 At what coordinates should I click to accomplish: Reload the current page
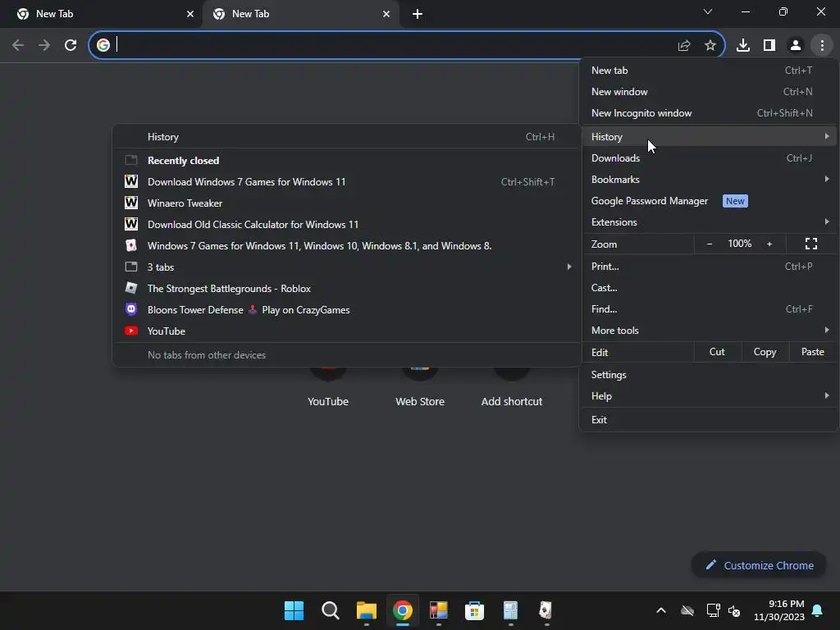71,45
